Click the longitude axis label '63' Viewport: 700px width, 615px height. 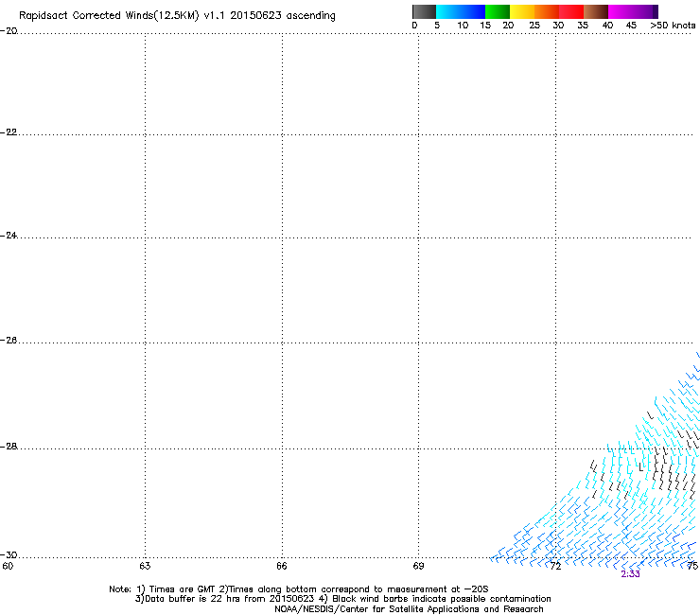[x=145, y=566]
